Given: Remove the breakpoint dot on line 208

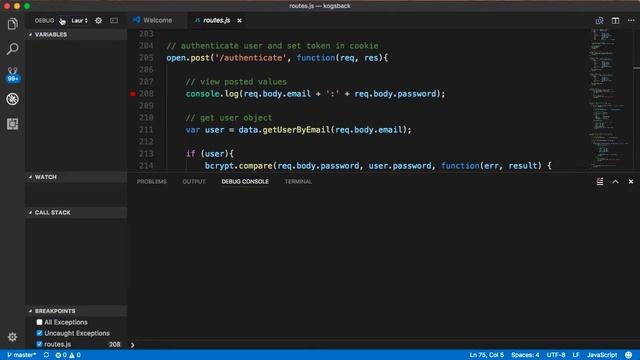Looking at the screenshot, I should [133, 94].
